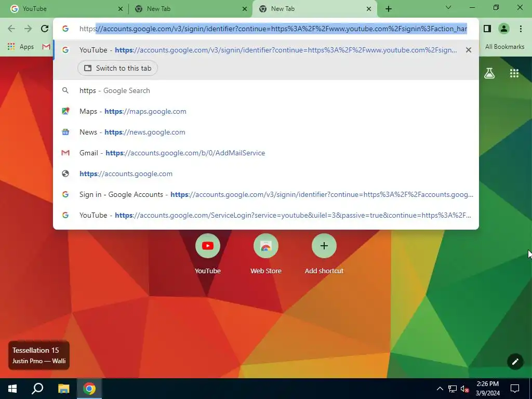Choose the Maps suggestion
This screenshot has height=399, width=532.
click(266, 111)
